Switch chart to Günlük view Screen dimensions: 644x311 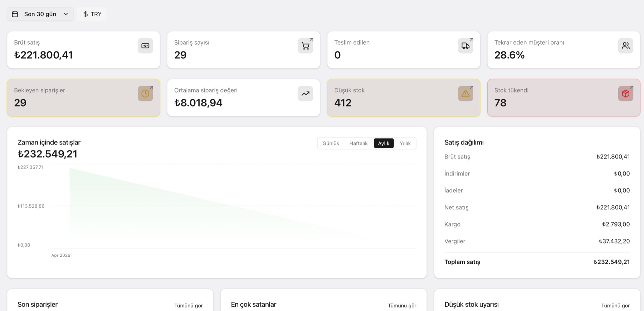pos(331,143)
